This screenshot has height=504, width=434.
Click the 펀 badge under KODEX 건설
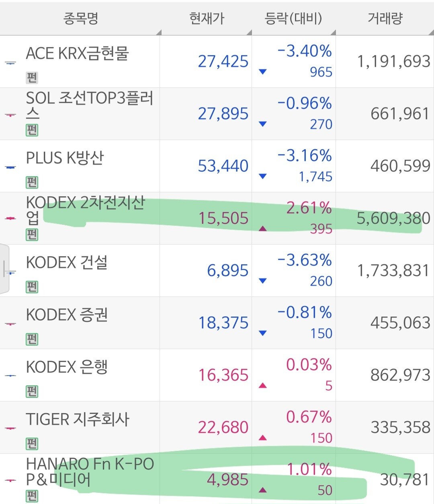pos(32,287)
